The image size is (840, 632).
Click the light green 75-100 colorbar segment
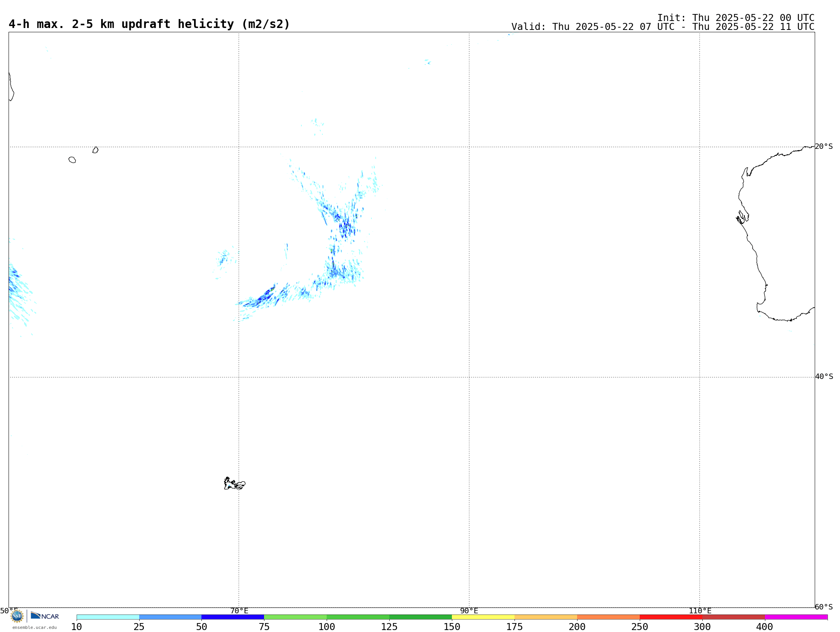(296, 617)
